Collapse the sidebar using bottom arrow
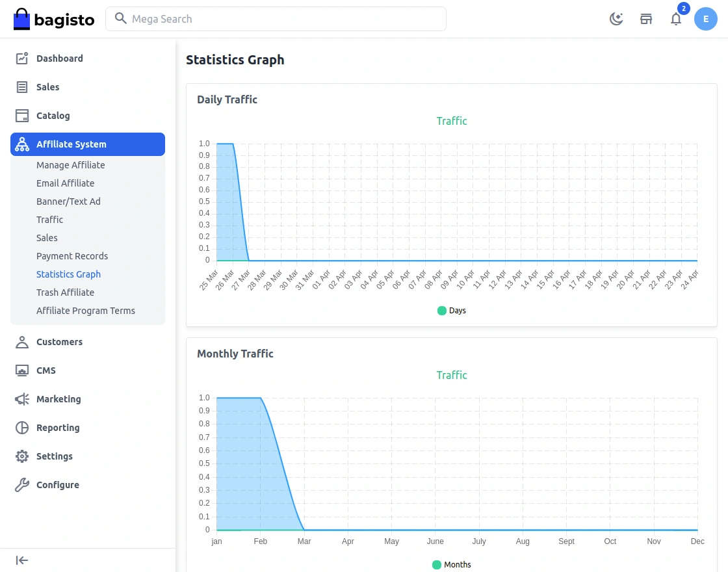This screenshot has height=572, width=728. pos(21,560)
